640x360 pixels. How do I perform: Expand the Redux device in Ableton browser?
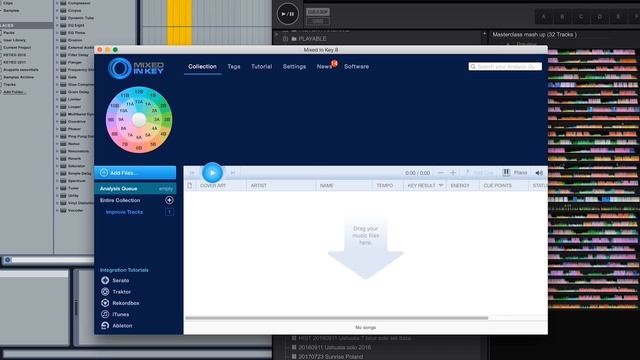(57, 144)
